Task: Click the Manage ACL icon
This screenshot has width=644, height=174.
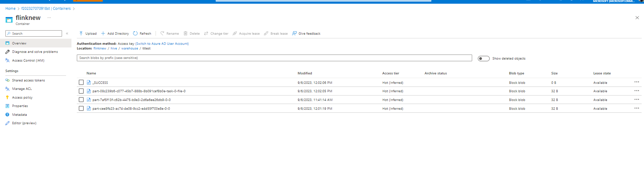Action: point(8,89)
